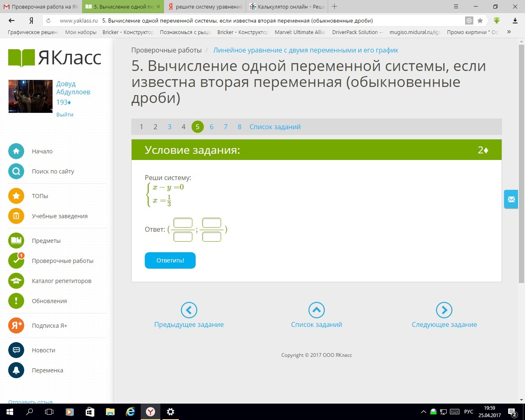Click the taskbar search magnifier
Image resolution: width=525 pixels, height=420 pixels.
(30, 412)
